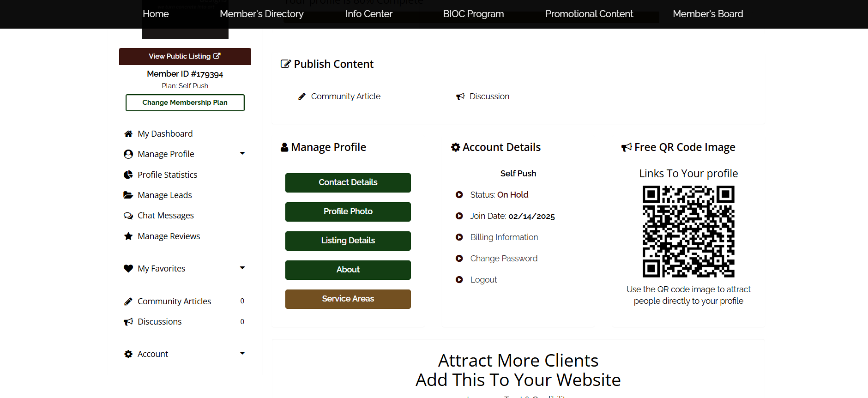This screenshot has width=868, height=398.
Task: Open Contact Details button
Action: (348, 183)
